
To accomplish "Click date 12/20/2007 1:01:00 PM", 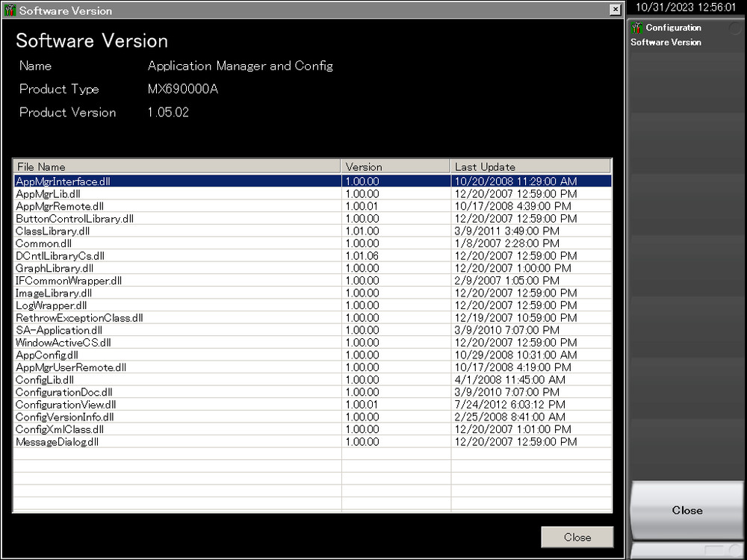I will point(512,429).
